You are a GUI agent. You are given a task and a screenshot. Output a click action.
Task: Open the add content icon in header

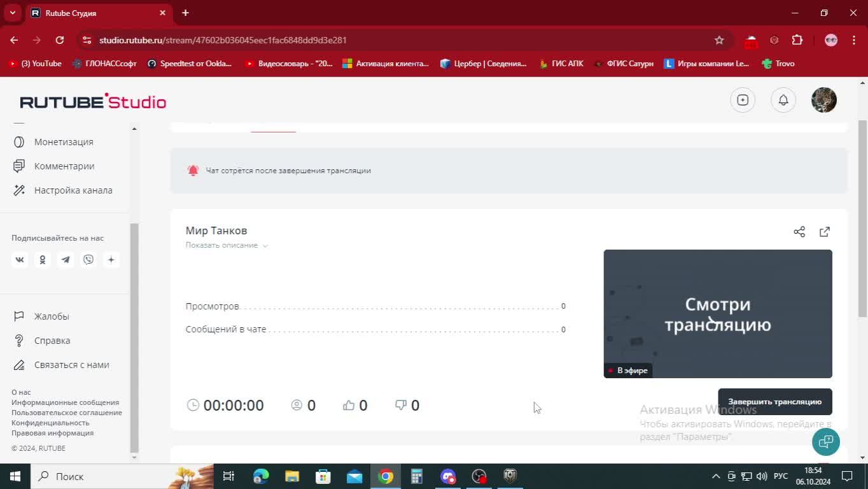coord(743,100)
